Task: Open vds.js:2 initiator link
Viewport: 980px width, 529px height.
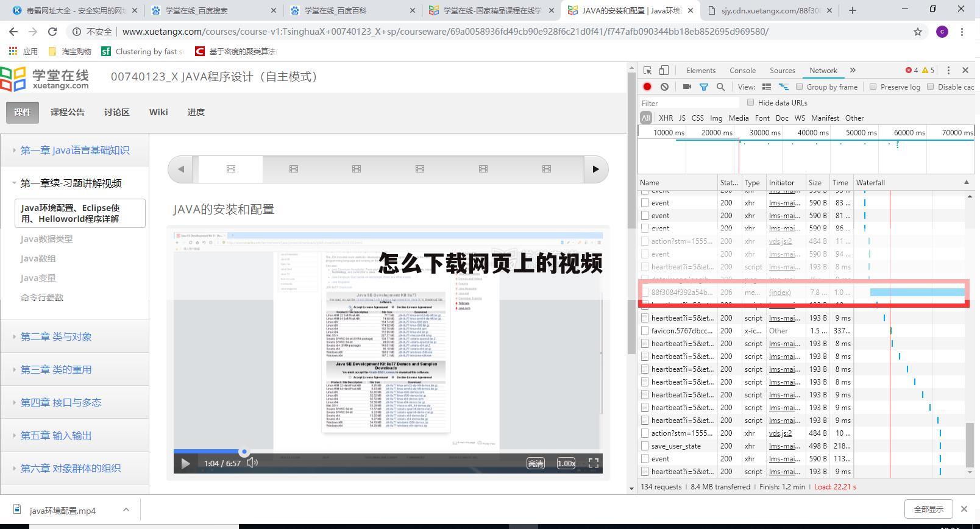Action: 780,433
